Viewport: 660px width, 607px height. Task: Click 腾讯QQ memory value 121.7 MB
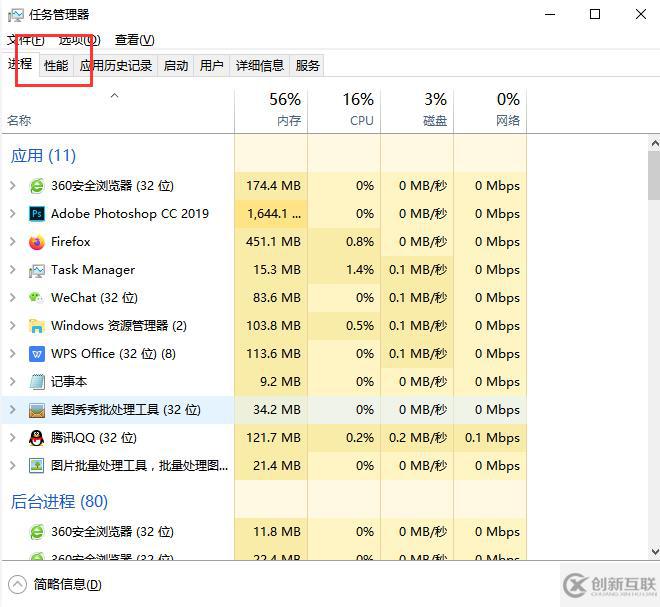(273, 438)
